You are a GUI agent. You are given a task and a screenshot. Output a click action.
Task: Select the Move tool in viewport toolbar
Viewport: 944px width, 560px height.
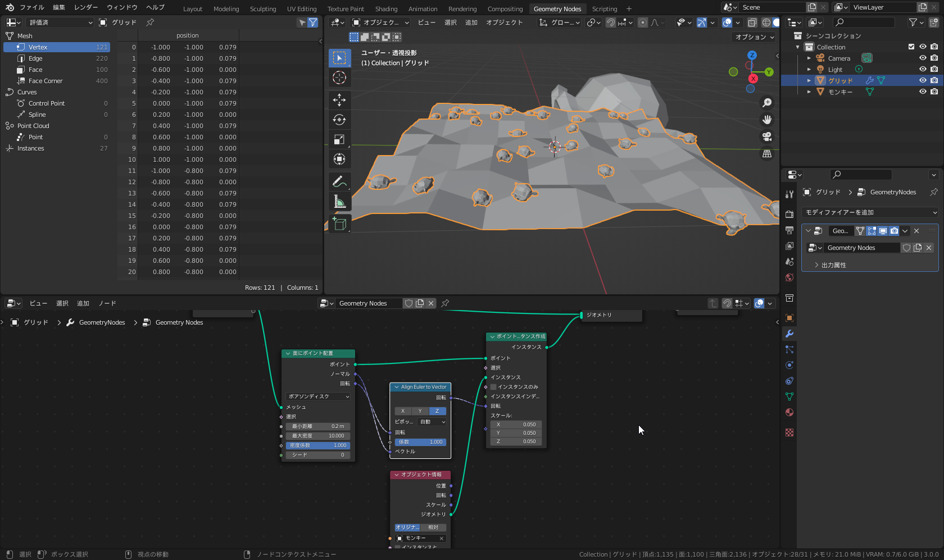coord(339,100)
